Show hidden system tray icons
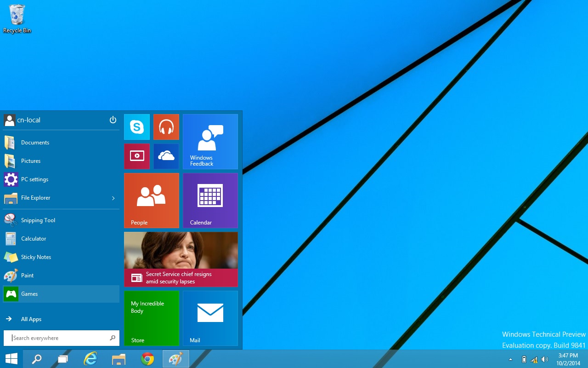The height and width of the screenshot is (368, 588). [510, 359]
